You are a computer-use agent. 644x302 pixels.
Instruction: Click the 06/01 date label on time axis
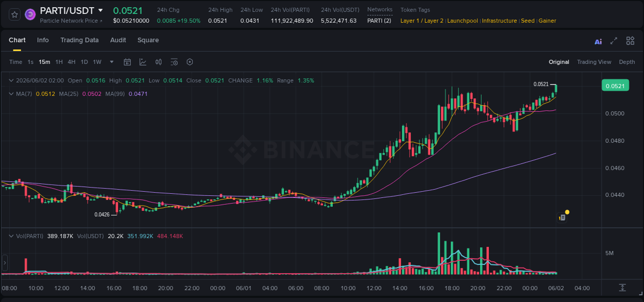pos(244,288)
